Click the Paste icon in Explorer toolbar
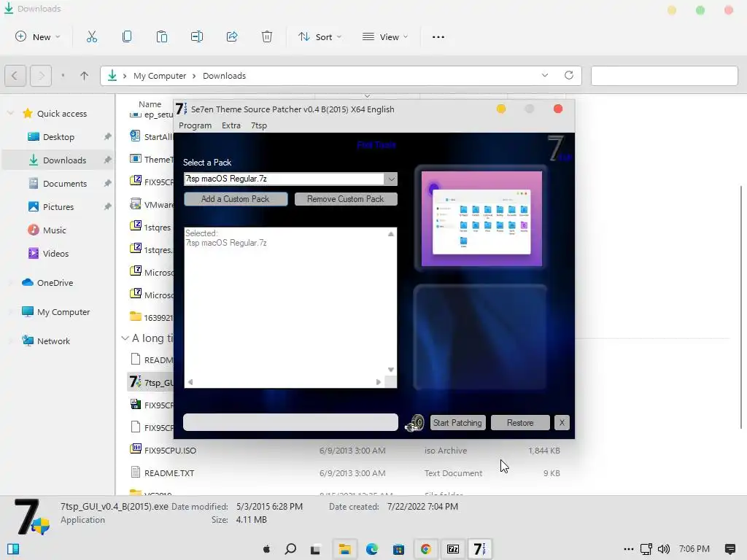The image size is (747, 560). pyautogui.click(x=162, y=36)
